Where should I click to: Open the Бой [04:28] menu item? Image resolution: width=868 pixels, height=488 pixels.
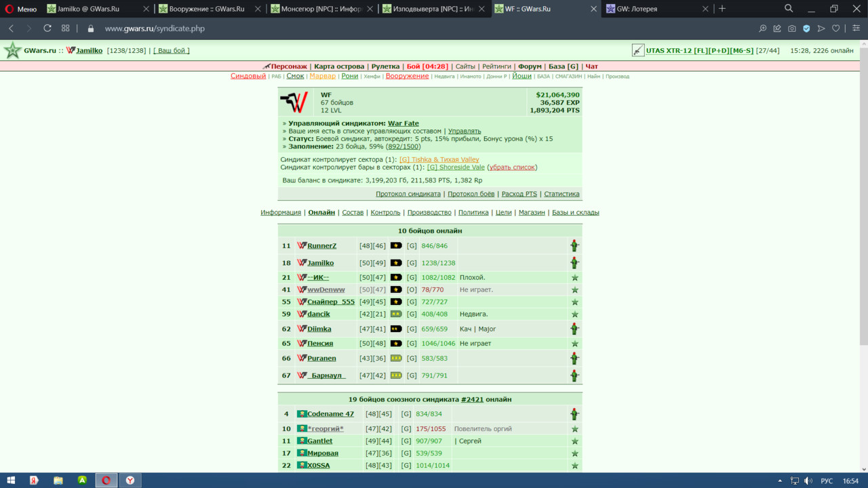[x=427, y=66]
